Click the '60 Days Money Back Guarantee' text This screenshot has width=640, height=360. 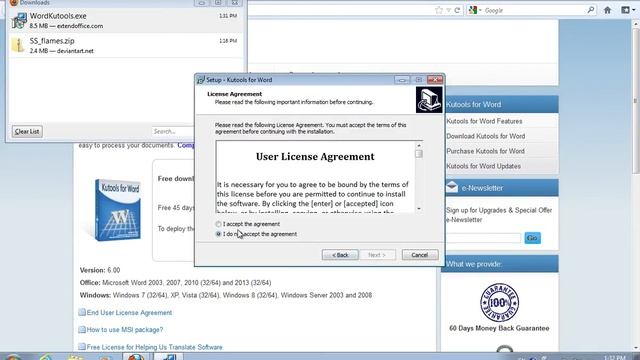click(499, 328)
